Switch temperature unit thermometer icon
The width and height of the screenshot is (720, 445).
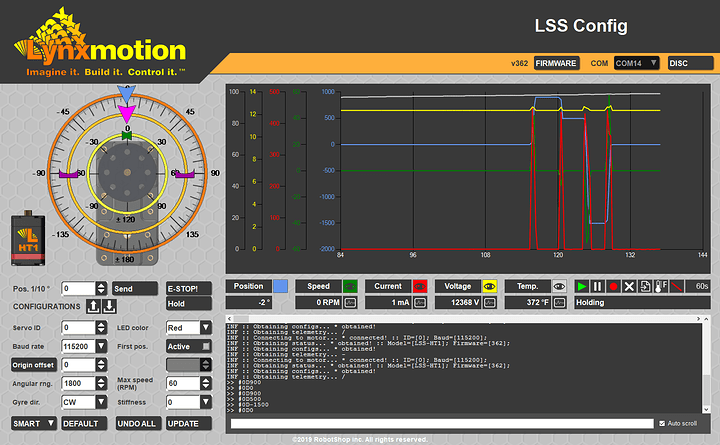click(661, 287)
